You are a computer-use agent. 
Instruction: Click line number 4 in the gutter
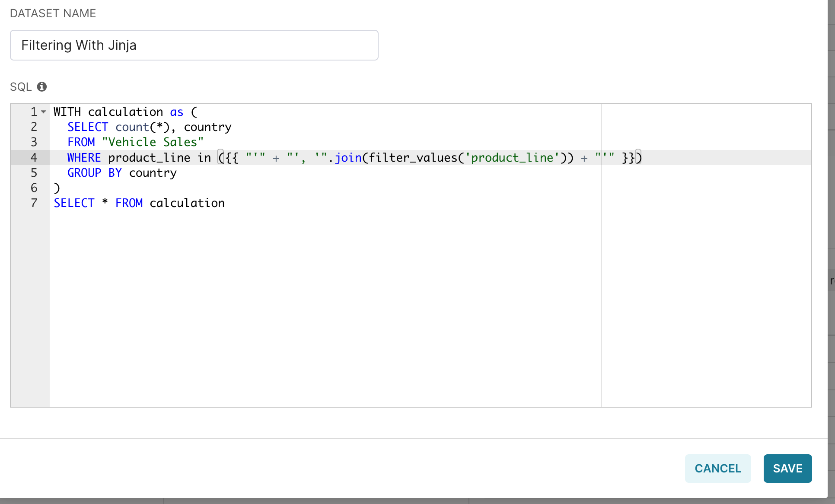click(34, 158)
